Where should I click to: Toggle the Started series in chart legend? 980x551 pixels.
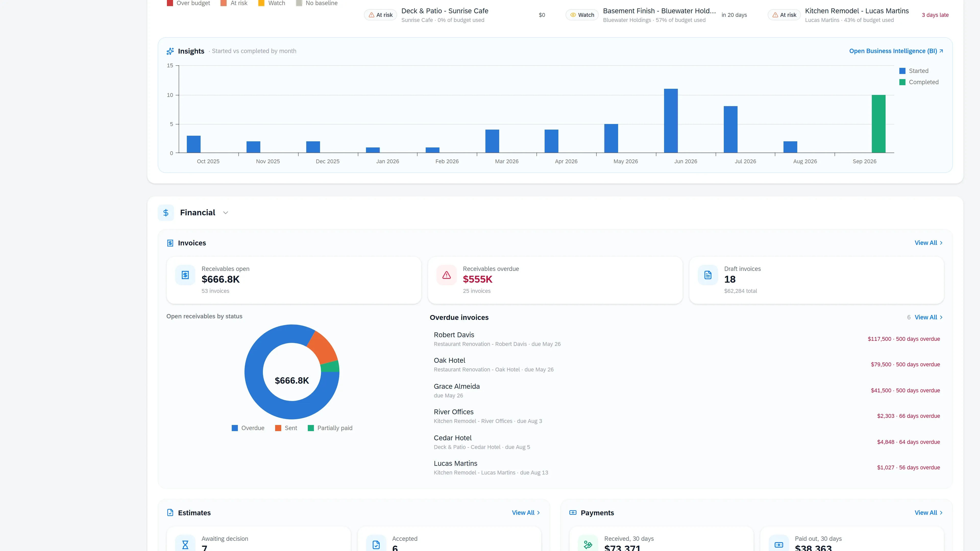pyautogui.click(x=913, y=71)
